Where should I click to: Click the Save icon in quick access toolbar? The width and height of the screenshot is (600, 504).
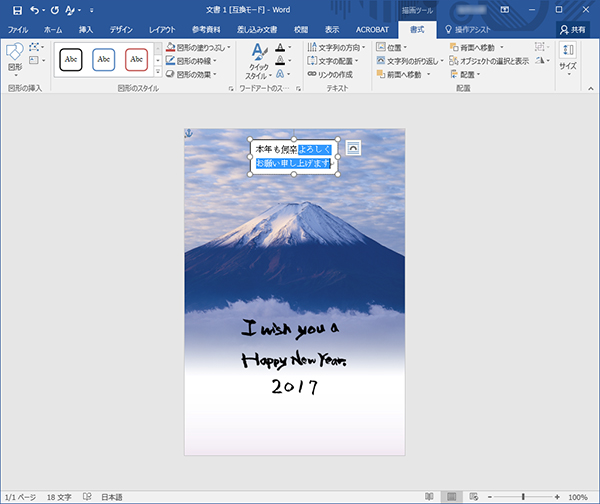point(17,10)
